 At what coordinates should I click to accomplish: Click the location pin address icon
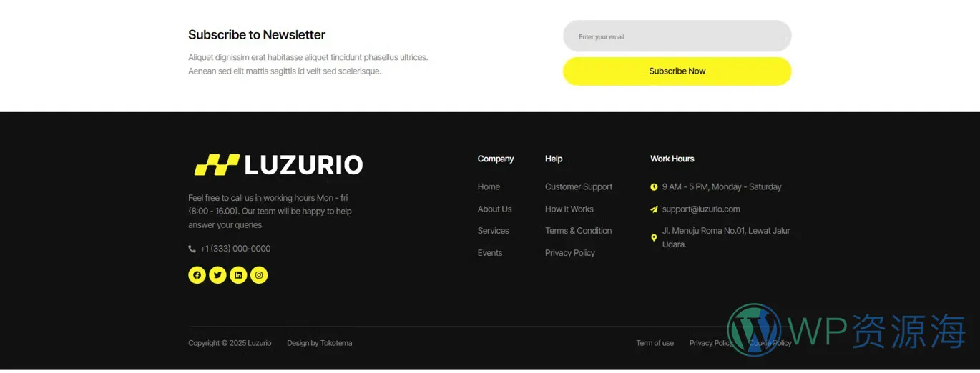654,238
